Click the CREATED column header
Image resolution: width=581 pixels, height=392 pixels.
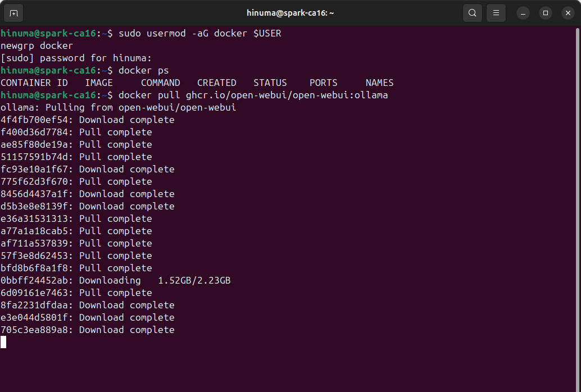tap(217, 83)
